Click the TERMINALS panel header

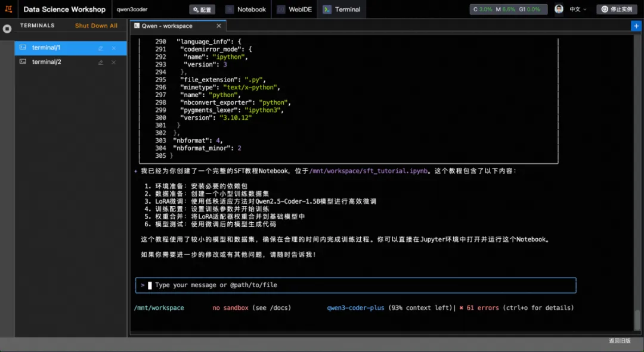(x=38, y=26)
